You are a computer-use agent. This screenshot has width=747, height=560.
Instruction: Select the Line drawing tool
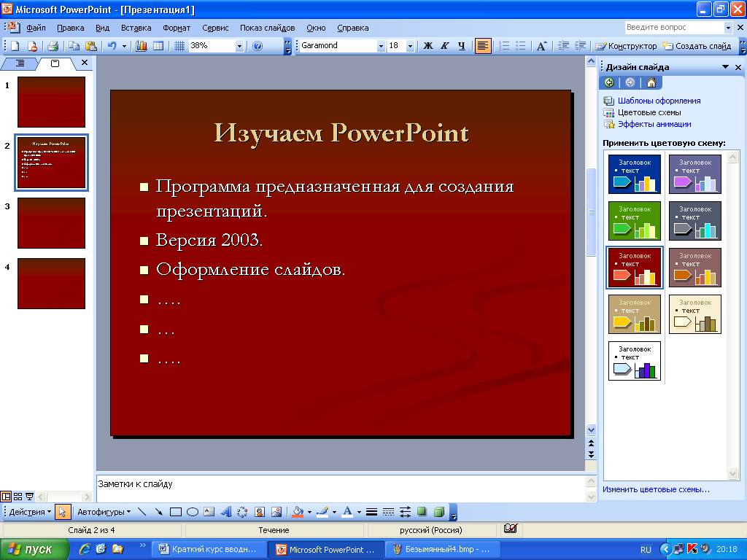pos(142,512)
